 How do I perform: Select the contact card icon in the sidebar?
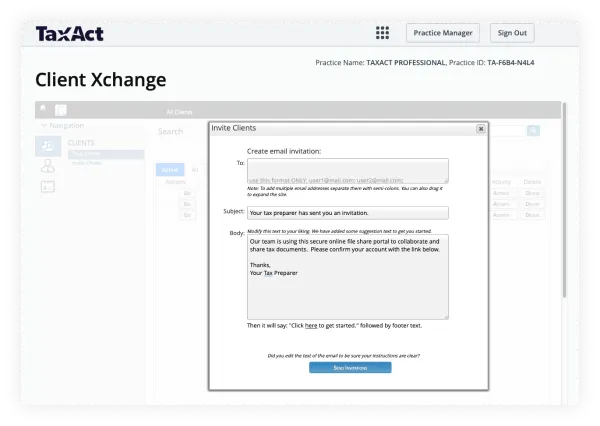[48, 186]
